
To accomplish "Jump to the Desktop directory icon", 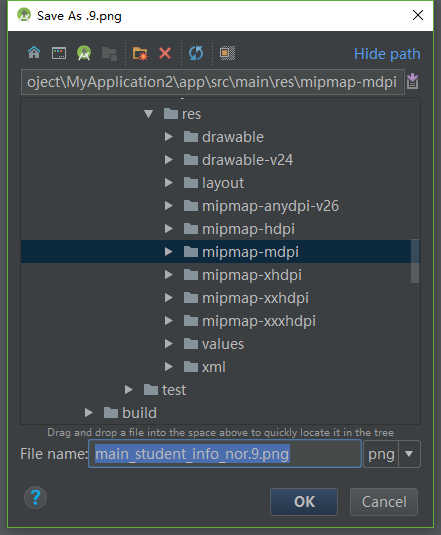I will 59,53.
